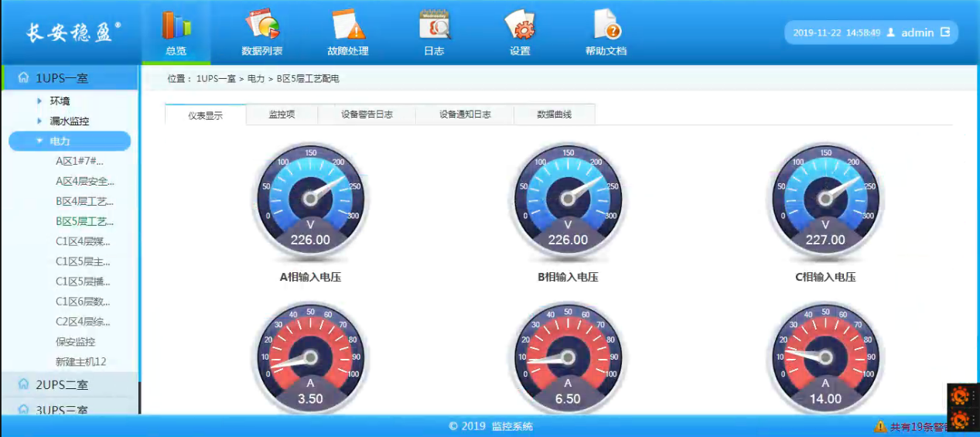Select 新建主机12 in the device tree
The height and width of the screenshot is (437, 980).
(x=80, y=362)
